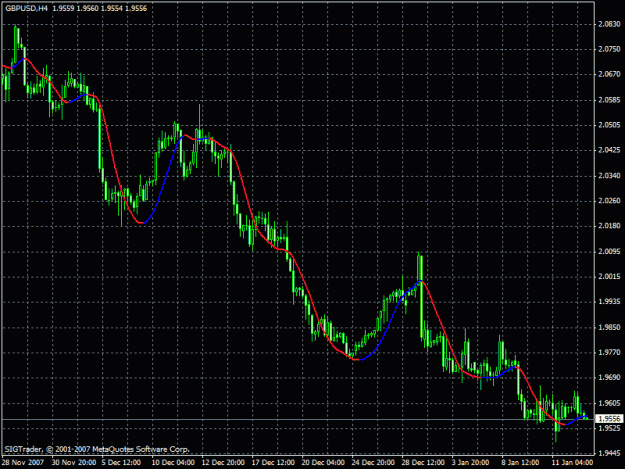This screenshot has width=625, height=469.
Task: Click the 30 Nov 20:00 time label
Action: 74,463
